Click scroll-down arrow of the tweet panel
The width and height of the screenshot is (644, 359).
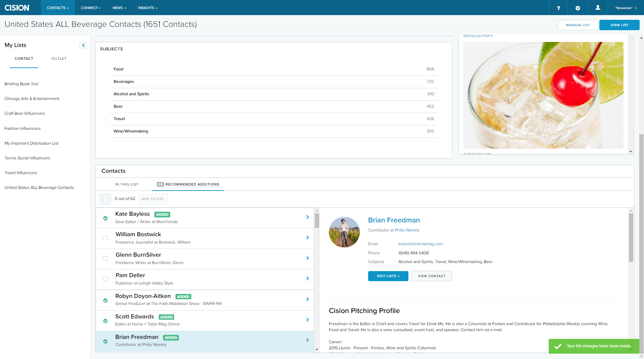631,152
